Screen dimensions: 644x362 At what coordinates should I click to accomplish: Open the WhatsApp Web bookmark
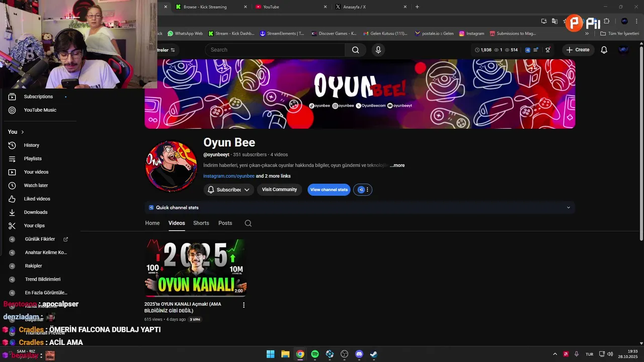pyautogui.click(x=185, y=34)
